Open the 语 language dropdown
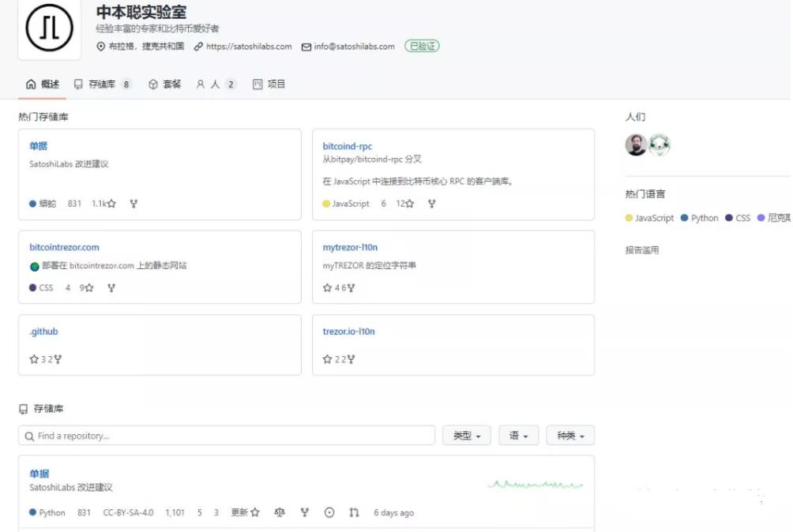The height and width of the screenshot is (532, 793). pos(518,436)
